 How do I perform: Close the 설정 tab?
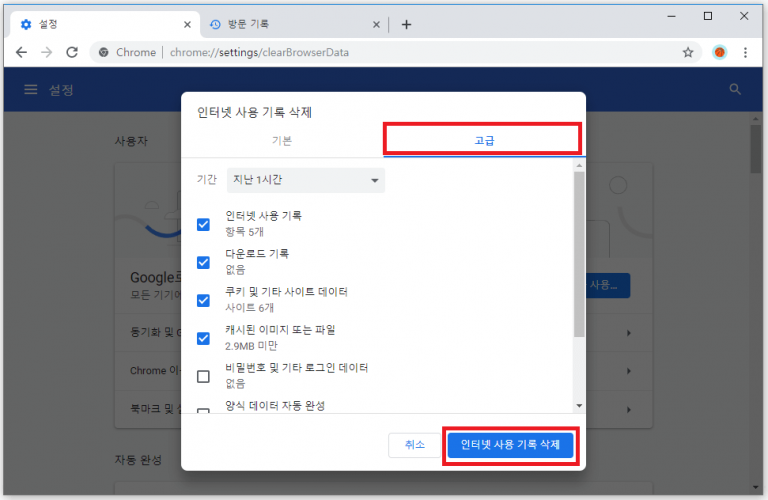[x=187, y=24]
